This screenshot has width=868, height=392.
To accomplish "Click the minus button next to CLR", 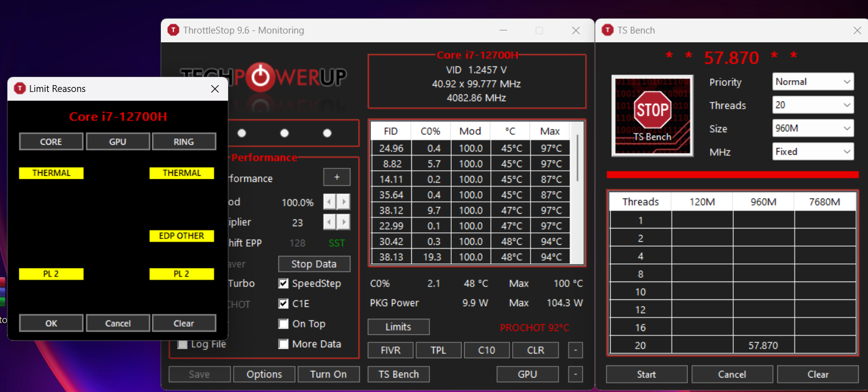I will [x=575, y=350].
